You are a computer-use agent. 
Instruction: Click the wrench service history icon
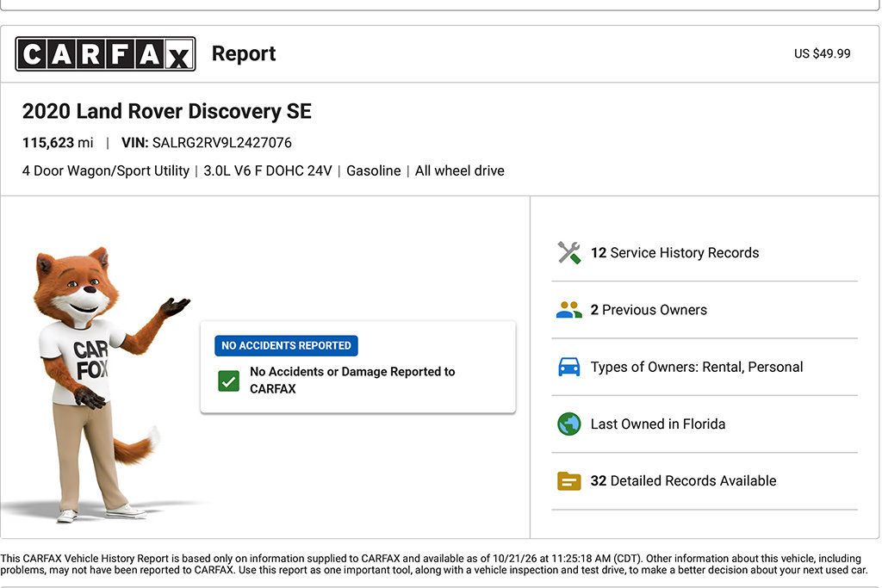point(568,253)
